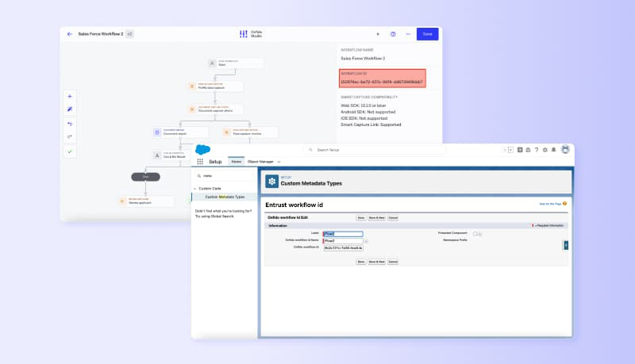The height and width of the screenshot is (364, 635).
Task: Click Save & New above Information section
Action: tap(376, 218)
